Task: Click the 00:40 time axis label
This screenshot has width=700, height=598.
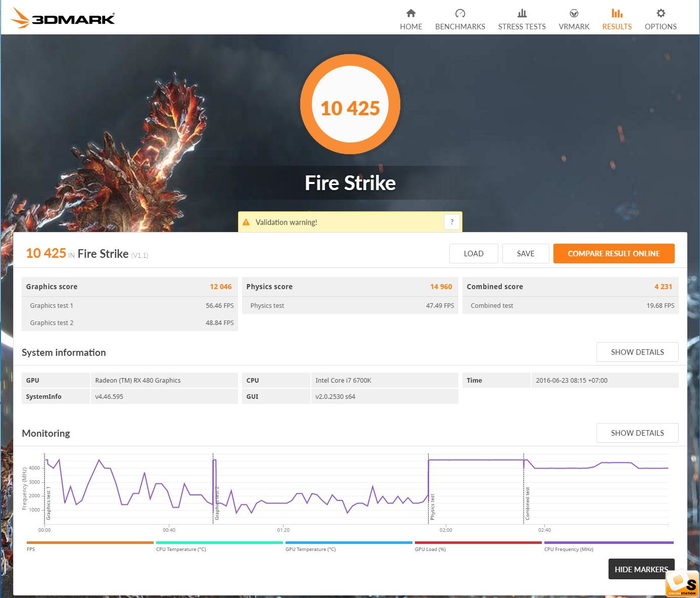Action: tap(169, 530)
